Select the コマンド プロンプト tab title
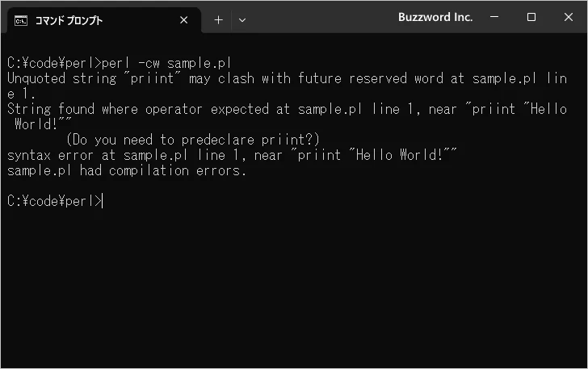 coord(69,21)
